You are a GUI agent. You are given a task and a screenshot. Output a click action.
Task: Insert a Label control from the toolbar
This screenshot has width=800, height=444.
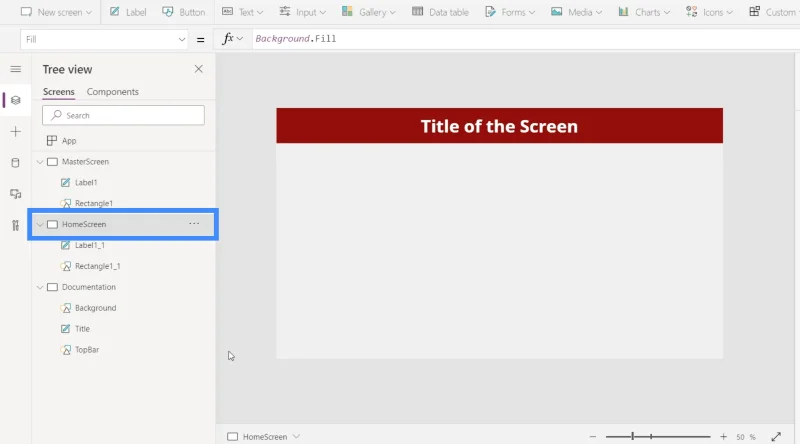[x=128, y=12]
